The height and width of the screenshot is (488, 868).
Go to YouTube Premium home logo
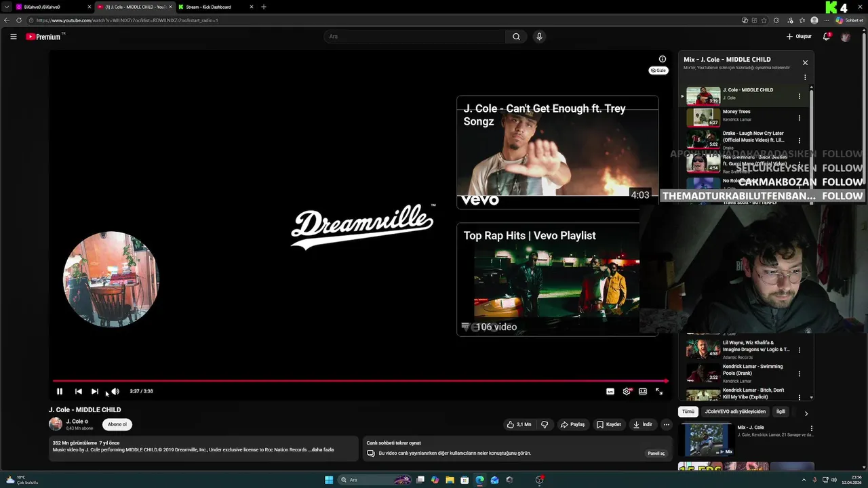[x=43, y=37]
